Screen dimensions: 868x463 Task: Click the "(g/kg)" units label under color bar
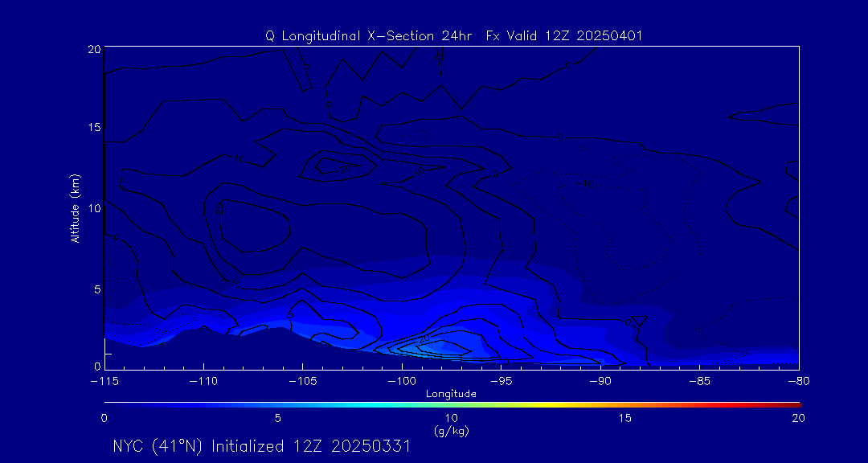tap(452, 432)
